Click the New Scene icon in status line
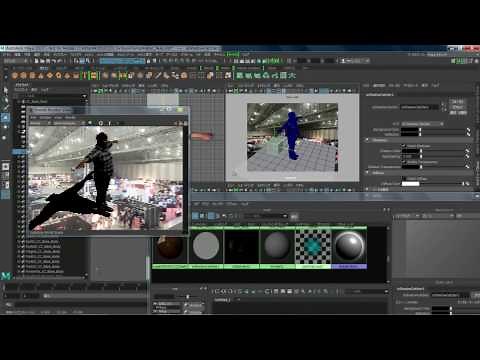The height and width of the screenshot is (360, 480). coord(37,61)
